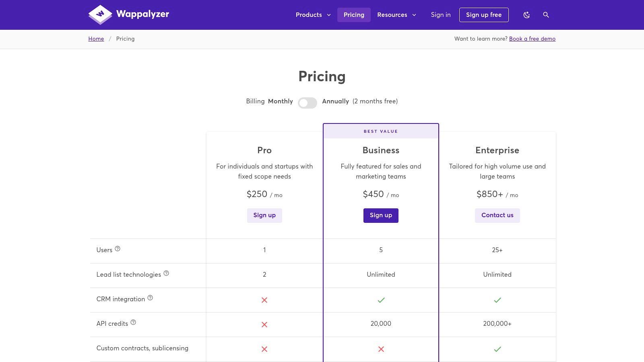Image resolution: width=644 pixels, height=362 pixels.
Task: Click the Wappalyzer logo icon
Action: [100, 14]
